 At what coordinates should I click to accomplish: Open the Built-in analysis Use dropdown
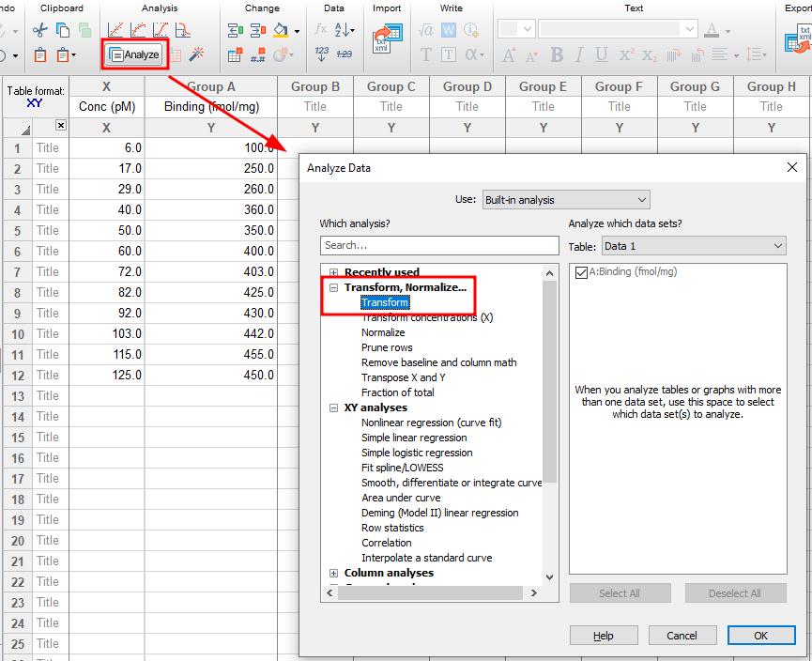[566, 200]
